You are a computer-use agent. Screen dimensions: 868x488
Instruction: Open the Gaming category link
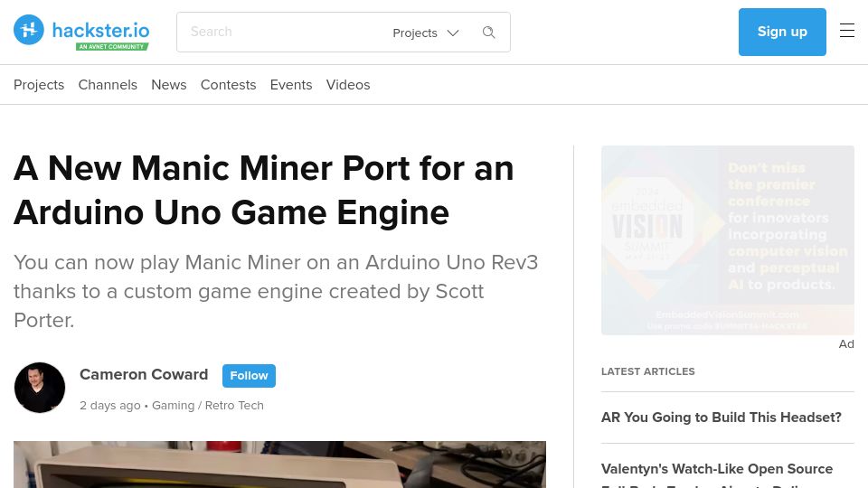coord(174,406)
